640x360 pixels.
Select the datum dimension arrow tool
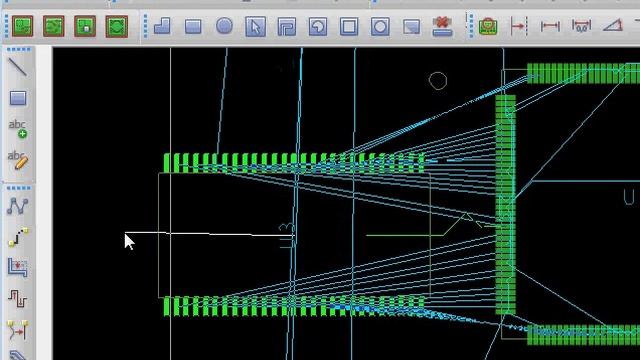tap(519, 27)
